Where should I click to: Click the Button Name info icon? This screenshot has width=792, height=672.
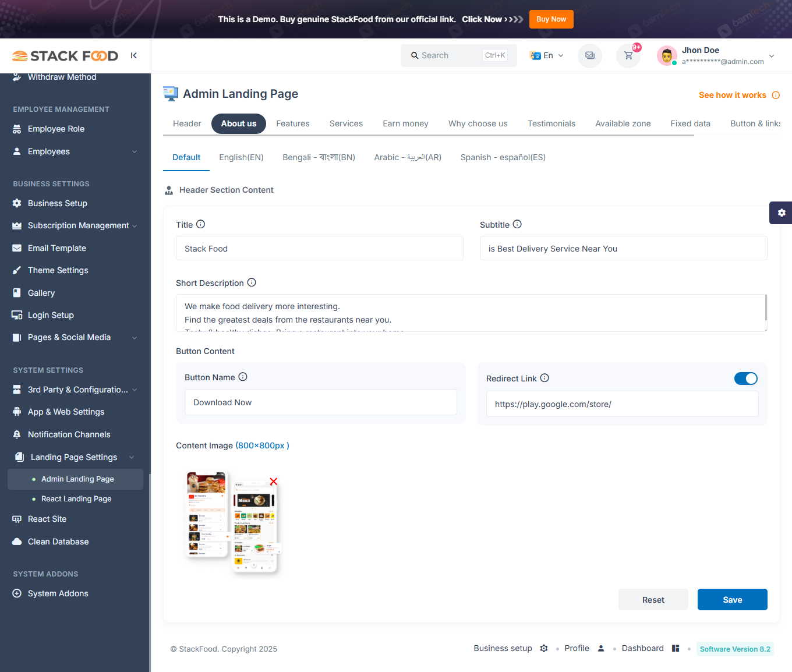pos(243,377)
